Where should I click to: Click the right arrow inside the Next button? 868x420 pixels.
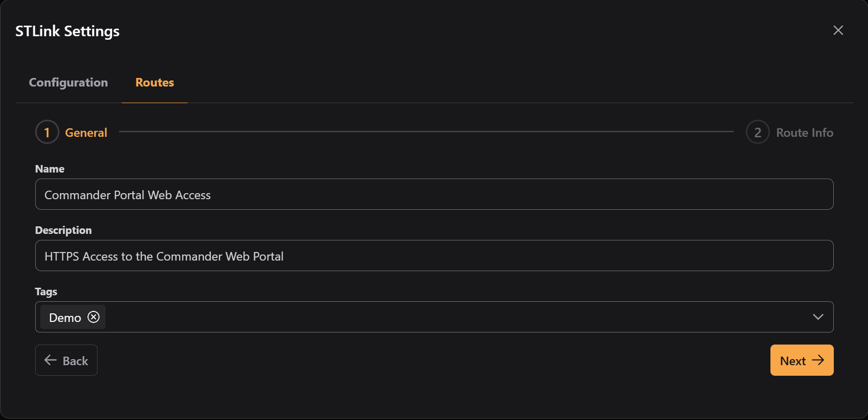[x=819, y=360]
